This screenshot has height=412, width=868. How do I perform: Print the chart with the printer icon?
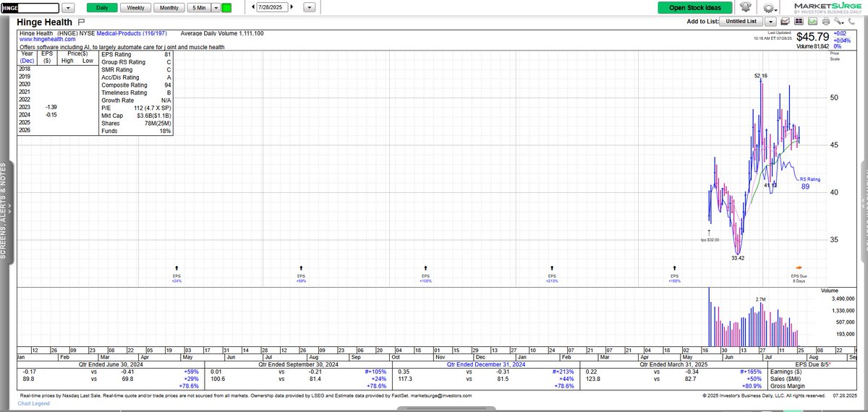pos(826,22)
